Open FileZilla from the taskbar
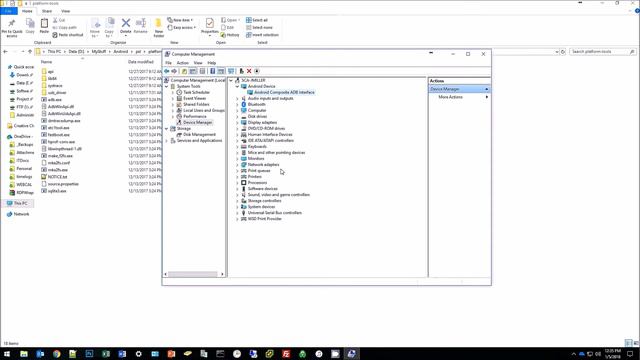 tap(286, 354)
